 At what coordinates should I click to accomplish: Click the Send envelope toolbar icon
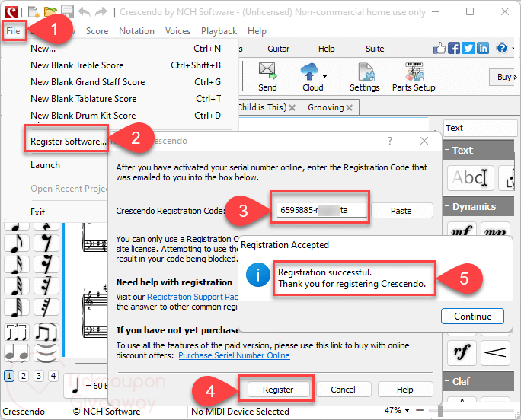click(x=267, y=77)
